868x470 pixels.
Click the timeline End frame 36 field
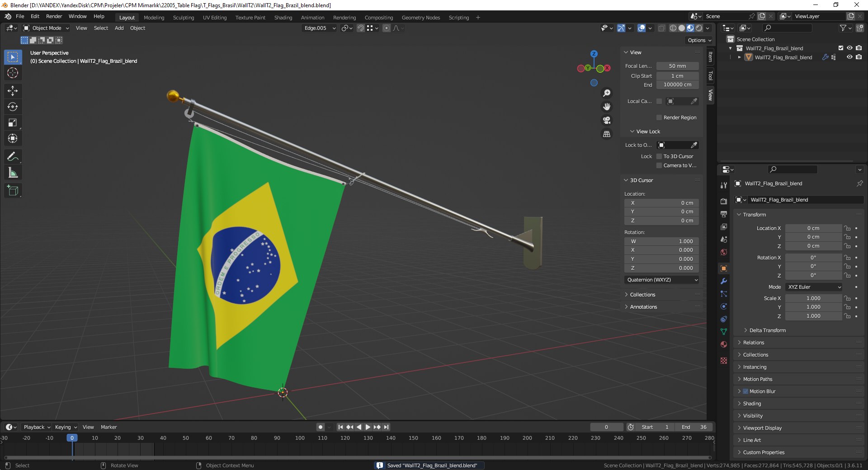[694, 427]
